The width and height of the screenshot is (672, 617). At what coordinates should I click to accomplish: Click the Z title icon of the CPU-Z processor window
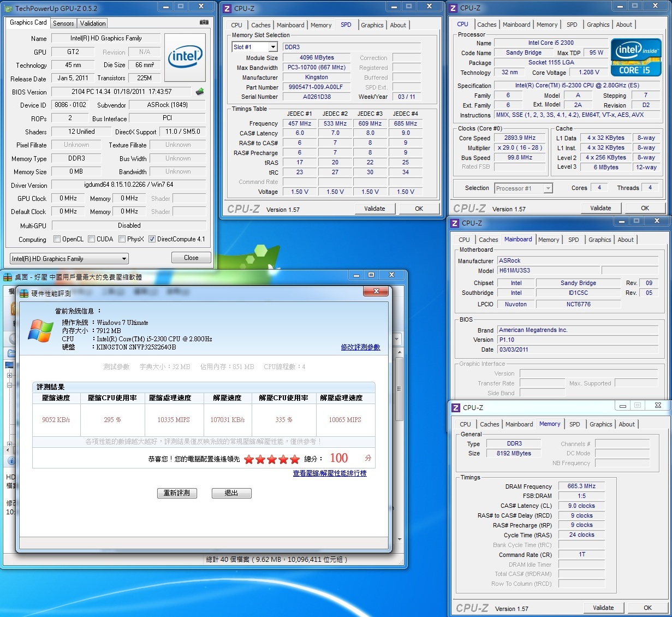tap(453, 8)
